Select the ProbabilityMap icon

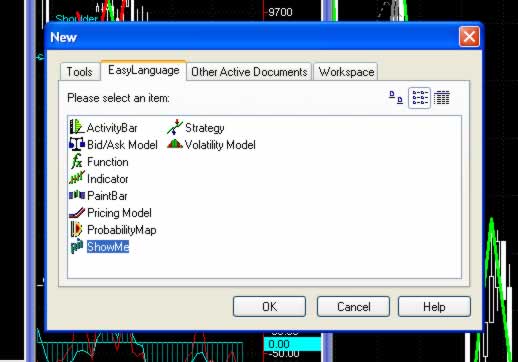pyautogui.click(x=77, y=229)
